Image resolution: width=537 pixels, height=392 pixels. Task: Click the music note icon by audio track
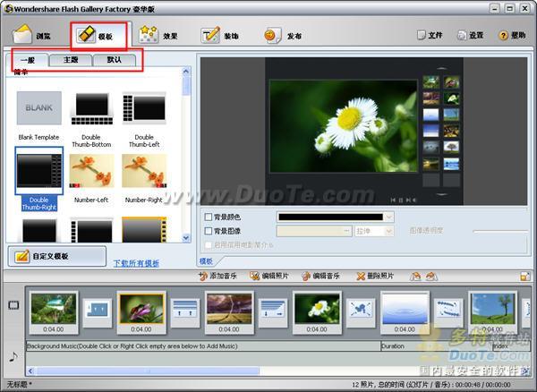[x=13, y=357]
